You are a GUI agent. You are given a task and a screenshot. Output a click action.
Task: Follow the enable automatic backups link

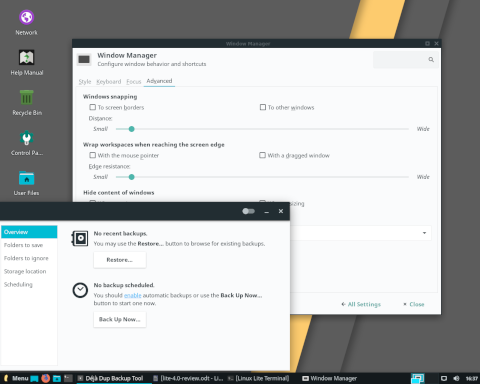[133, 295]
